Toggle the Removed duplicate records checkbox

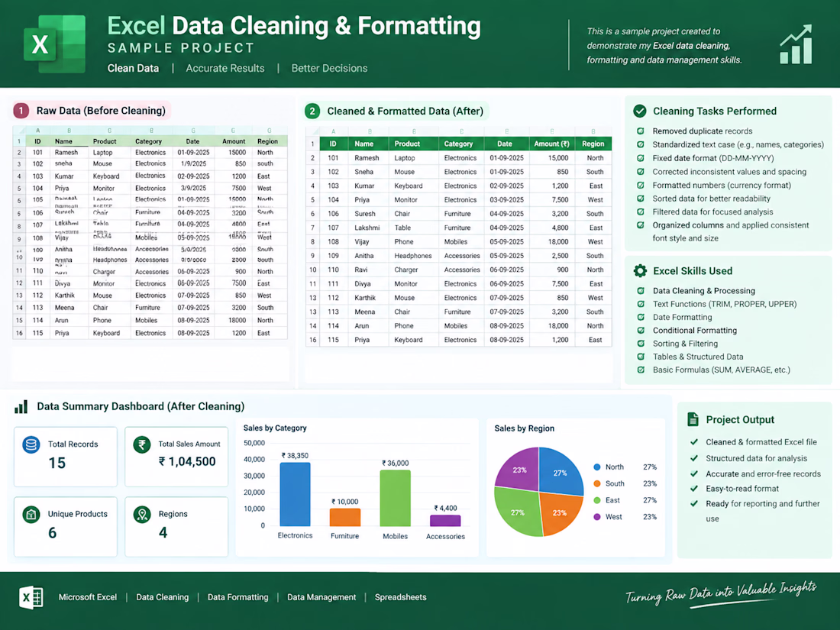(641, 131)
